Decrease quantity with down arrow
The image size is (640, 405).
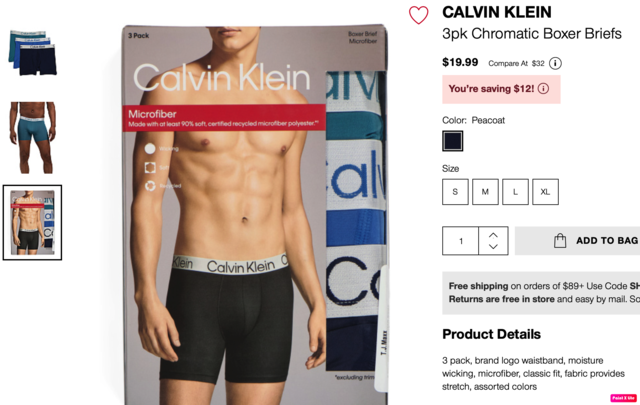pos(493,246)
